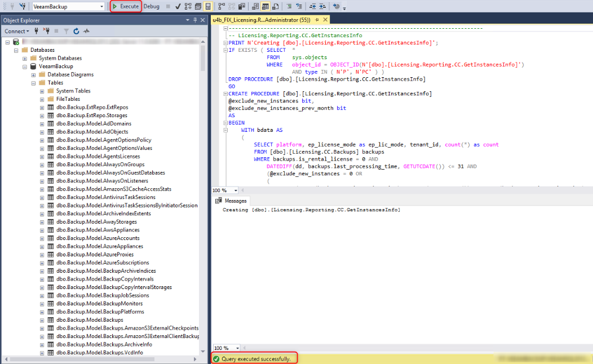Refresh the Object Explorer tree

point(76,30)
